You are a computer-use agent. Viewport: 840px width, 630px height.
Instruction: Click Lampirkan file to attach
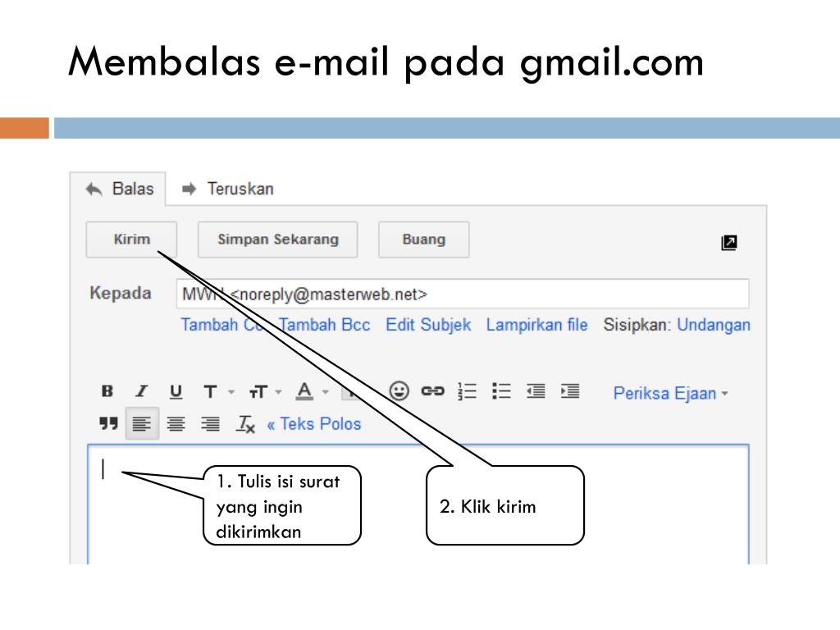click(x=536, y=325)
